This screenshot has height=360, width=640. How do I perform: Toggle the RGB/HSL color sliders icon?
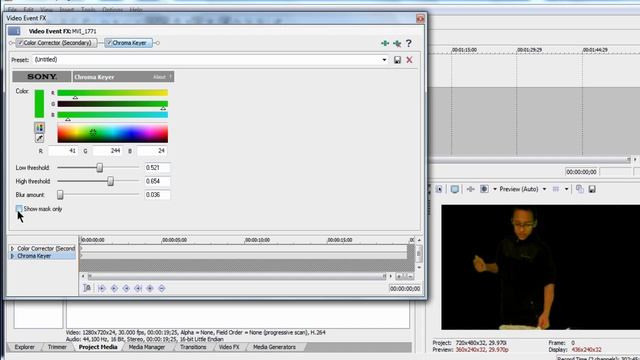(39, 128)
